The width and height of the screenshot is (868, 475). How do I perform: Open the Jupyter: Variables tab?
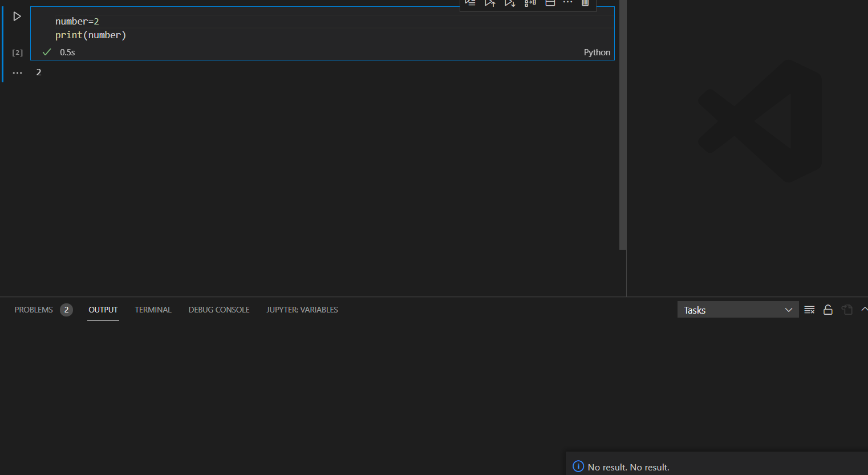302,310
